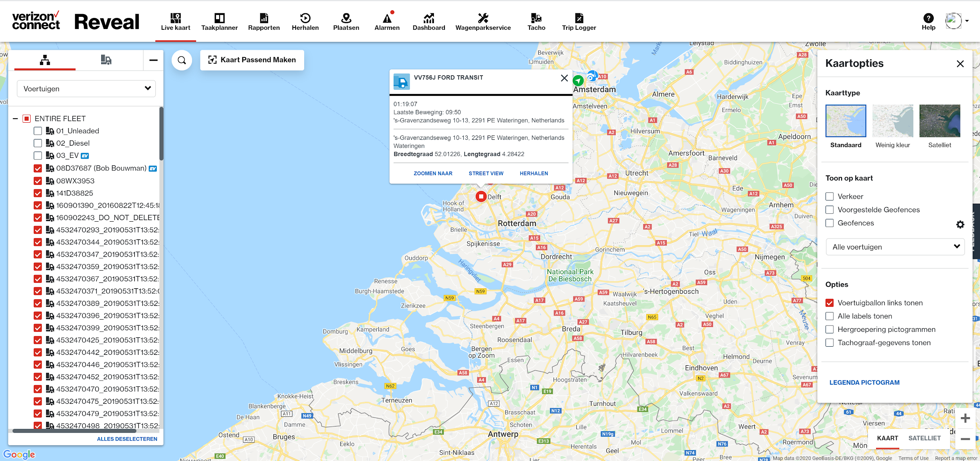The width and height of the screenshot is (980, 461).
Task: Open the Alle voertuigen dropdown
Action: [895, 247]
